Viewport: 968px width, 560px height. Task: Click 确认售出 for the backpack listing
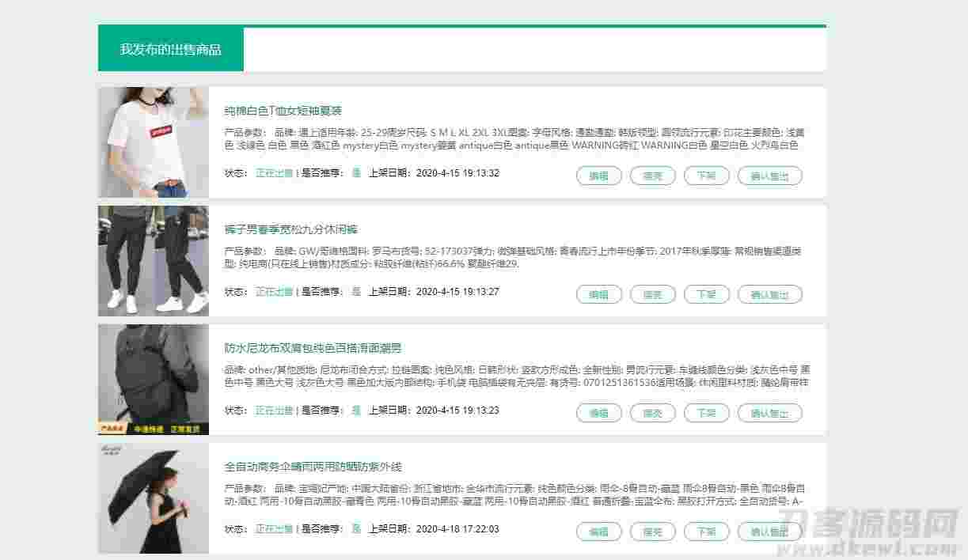pos(770,413)
